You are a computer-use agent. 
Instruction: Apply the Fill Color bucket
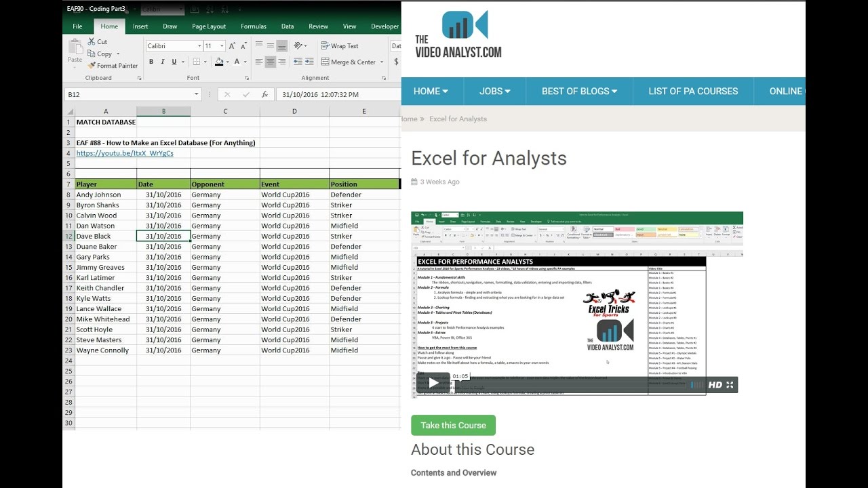click(x=218, y=62)
